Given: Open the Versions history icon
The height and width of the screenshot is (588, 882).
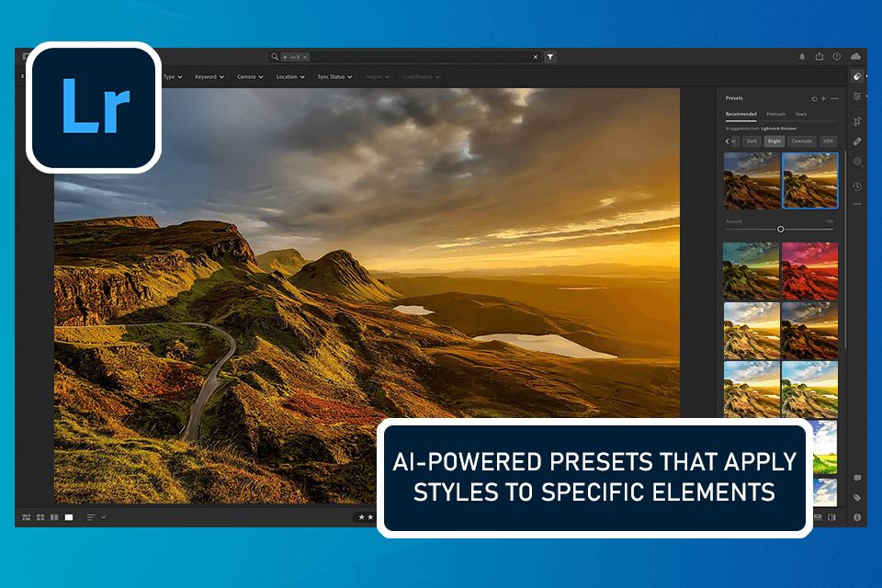Looking at the screenshot, I should click(857, 187).
